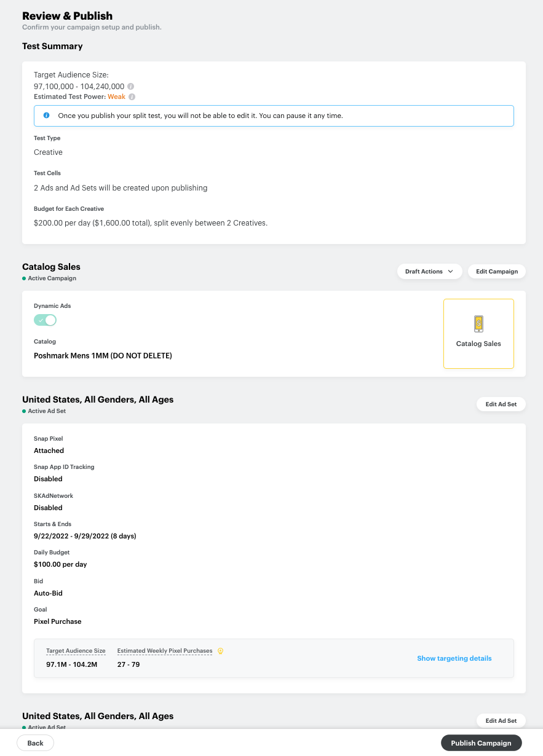Click info icon next to Weak test power
Screen dimensions: 543x756
[132, 97]
